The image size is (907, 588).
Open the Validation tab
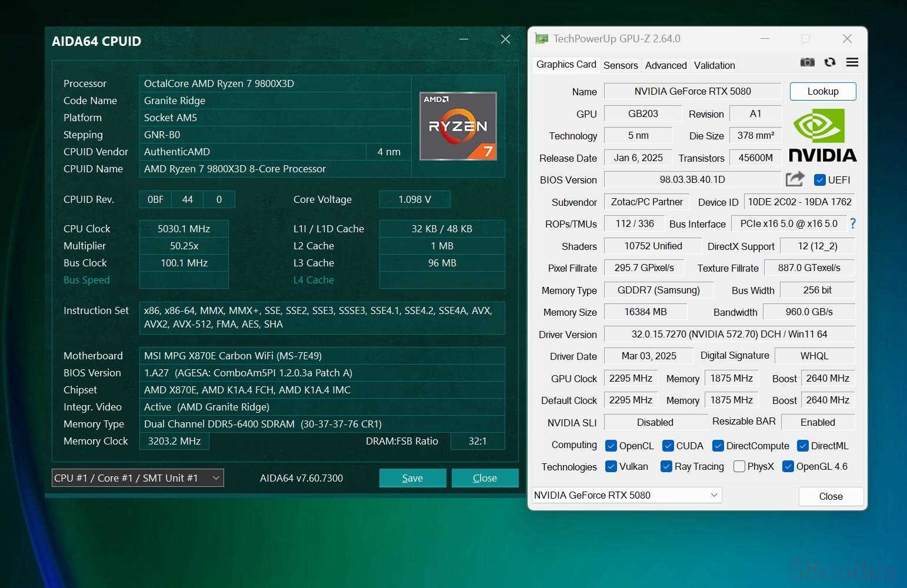coord(714,65)
